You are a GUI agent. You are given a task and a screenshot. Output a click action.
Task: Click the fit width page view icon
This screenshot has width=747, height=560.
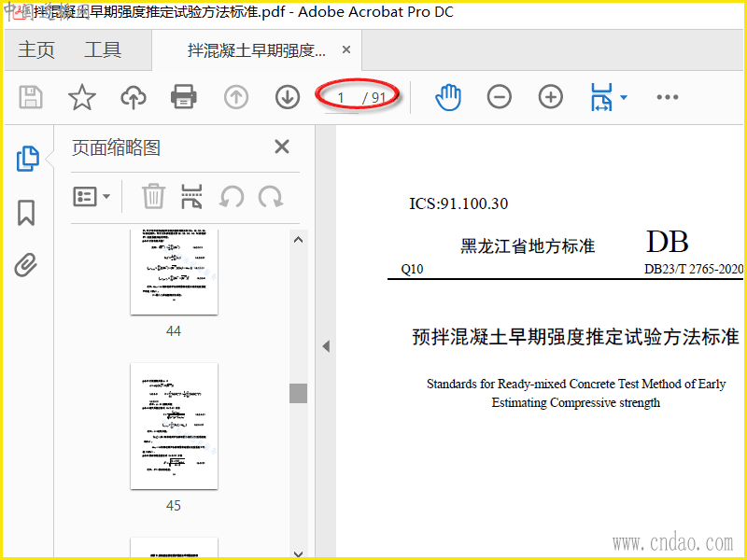[x=601, y=97]
